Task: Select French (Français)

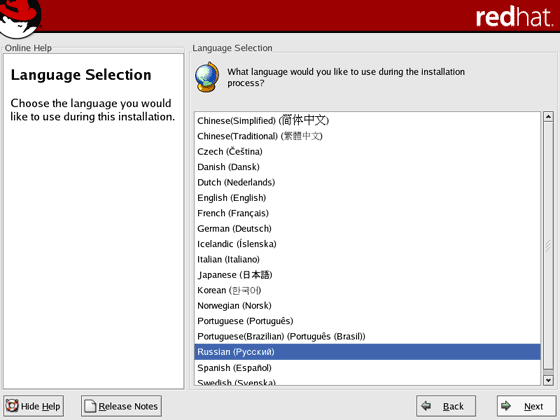Action: [368, 213]
